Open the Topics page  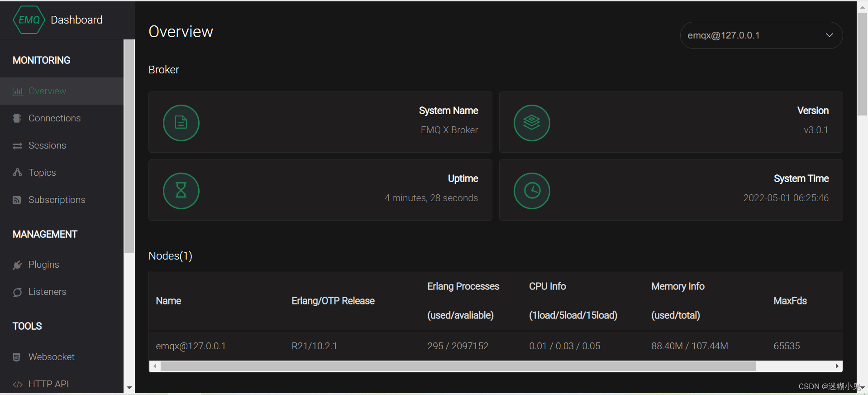pyautogui.click(x=62, y=173)
